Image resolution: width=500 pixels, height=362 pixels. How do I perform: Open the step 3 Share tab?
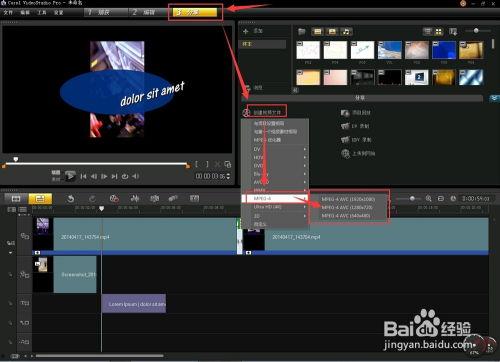click(x=195, y=12)
